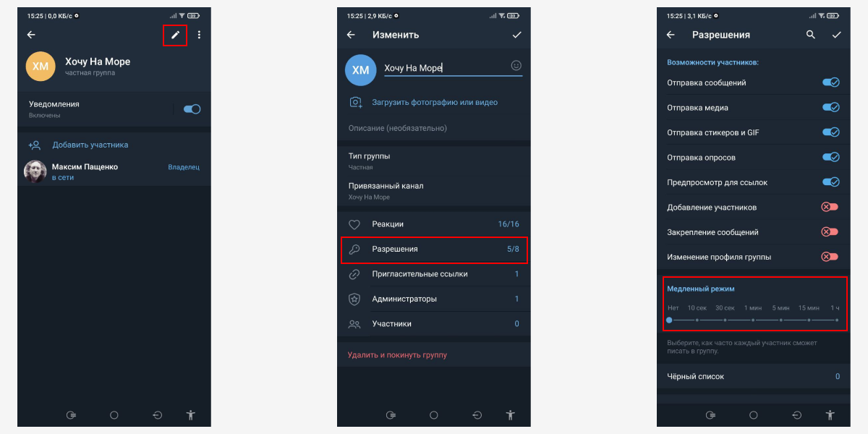Set slow mode slider to 1 мин

click(x=753, y=320)
